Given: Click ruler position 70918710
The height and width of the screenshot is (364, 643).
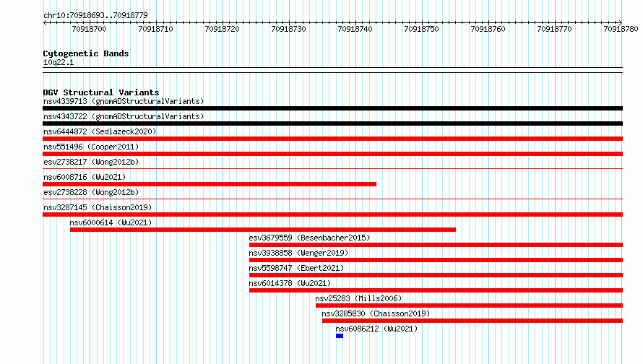Looking at the screenshot, I should point(155,29).
